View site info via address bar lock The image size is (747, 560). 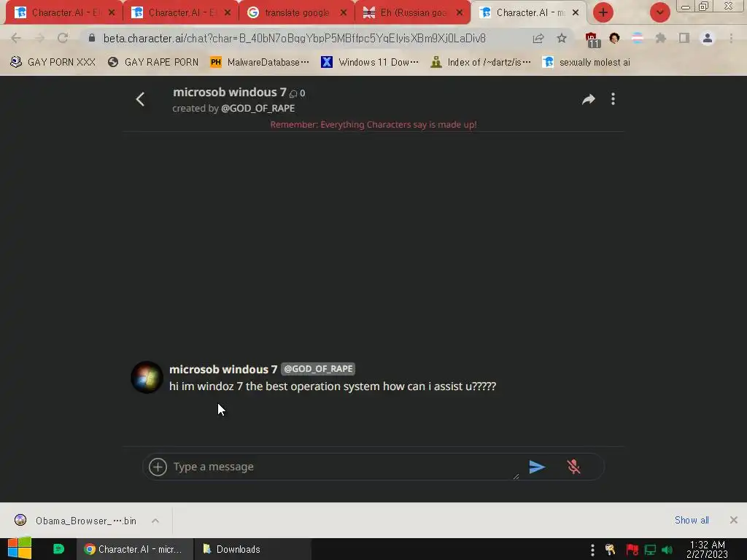click(92, 38)
